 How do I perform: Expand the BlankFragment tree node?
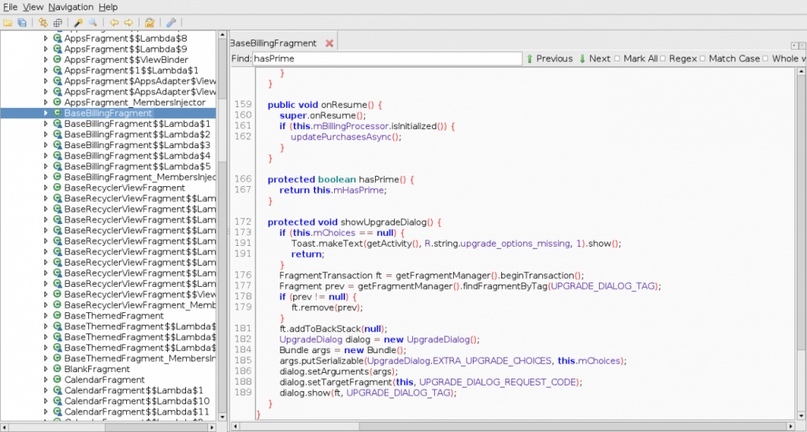45,369
